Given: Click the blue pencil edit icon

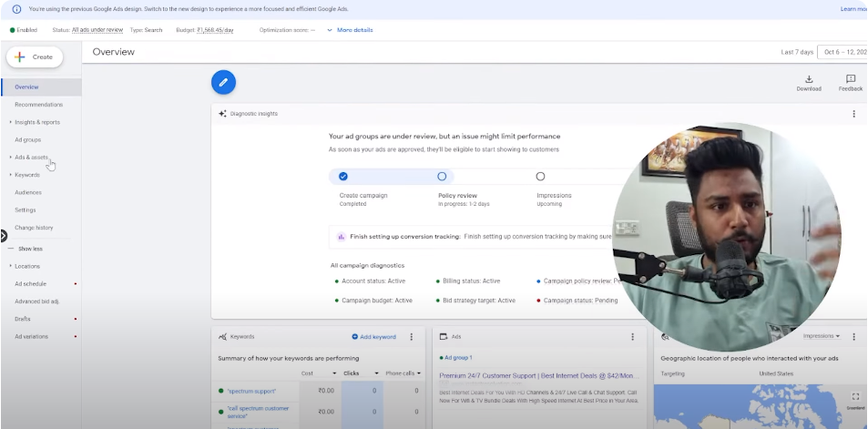Looking at the screenshot, I should (223, 83).
